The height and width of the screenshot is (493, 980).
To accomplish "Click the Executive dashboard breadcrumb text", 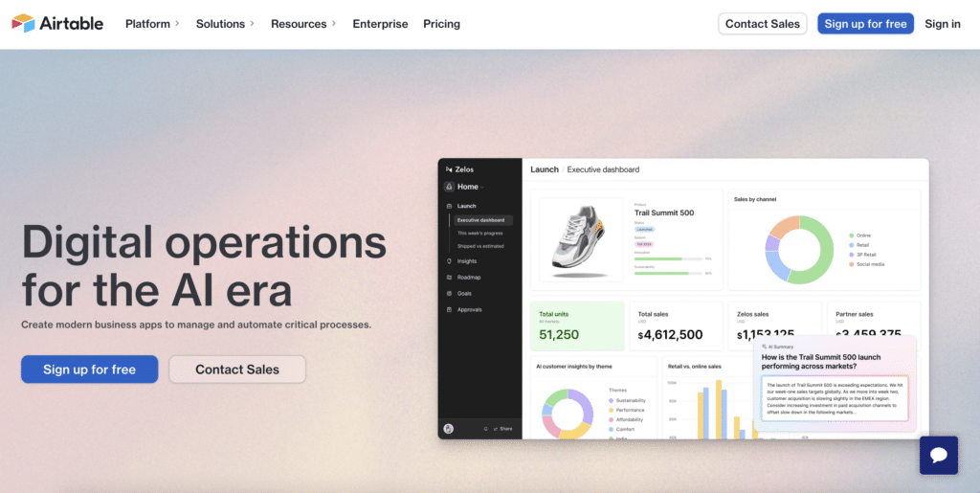I will (x=603, y=169).
